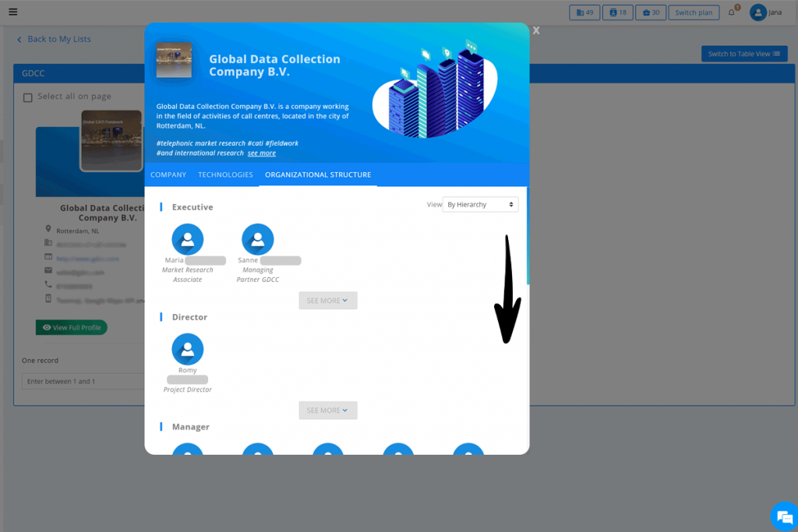The image size is (798, 532).
Task: Click the companies counter showing 49
Action: point(584,12)
